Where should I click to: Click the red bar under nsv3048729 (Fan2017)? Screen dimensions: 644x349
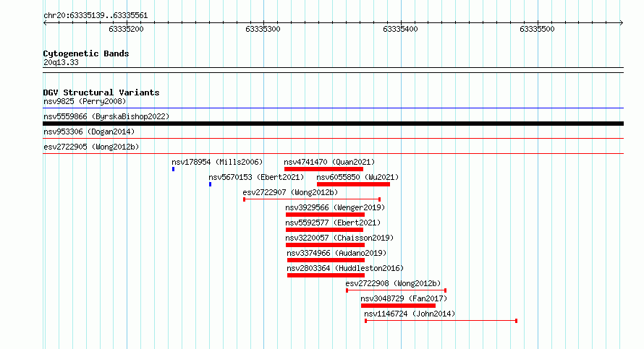[399, 306]
